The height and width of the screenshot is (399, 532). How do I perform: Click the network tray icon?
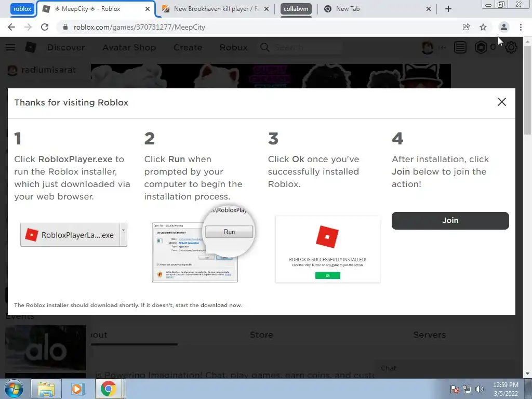click(x=467, y=389)
